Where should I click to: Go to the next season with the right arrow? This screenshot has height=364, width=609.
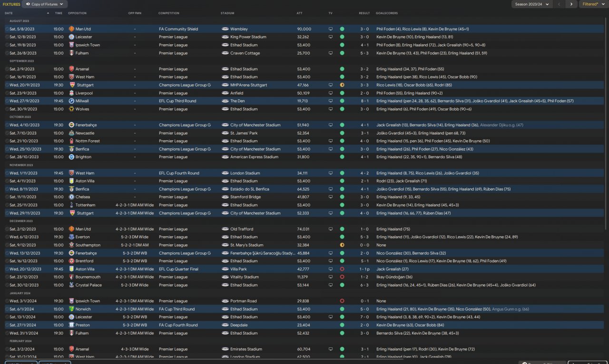571,4
